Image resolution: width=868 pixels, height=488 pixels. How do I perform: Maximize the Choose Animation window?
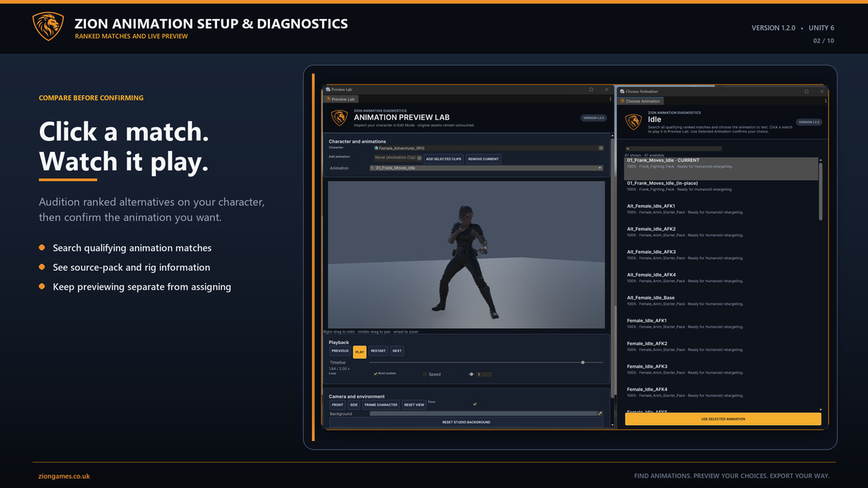807,92
